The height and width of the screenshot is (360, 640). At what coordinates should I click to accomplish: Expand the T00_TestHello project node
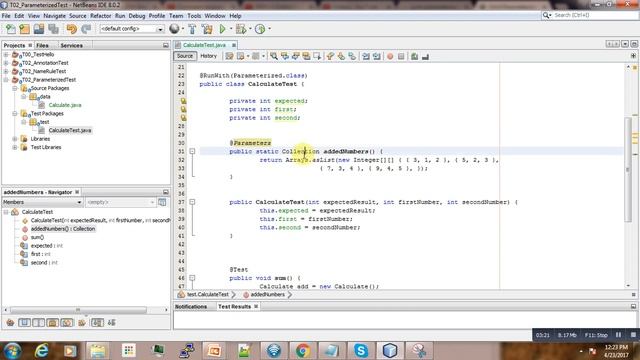pos(6,54)
